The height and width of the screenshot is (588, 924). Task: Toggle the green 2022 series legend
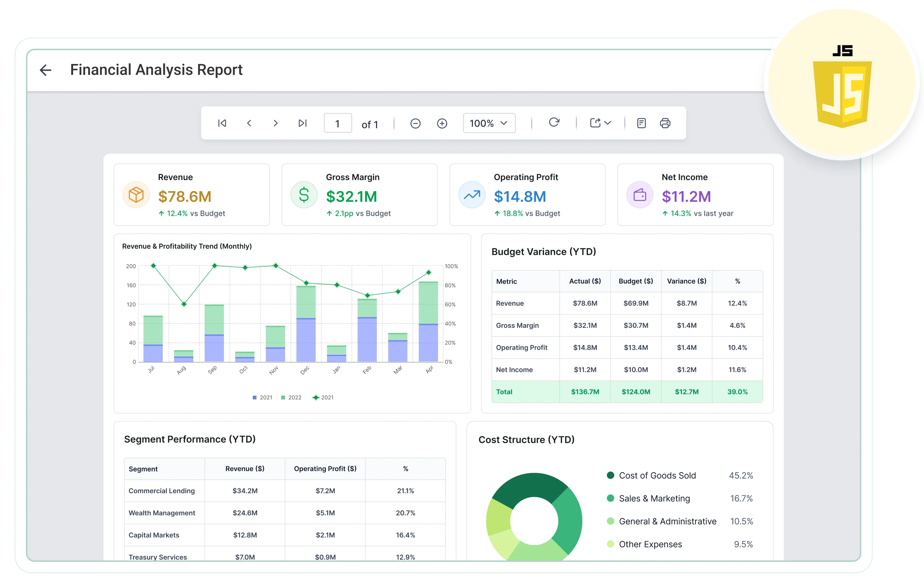coord(291,398)
